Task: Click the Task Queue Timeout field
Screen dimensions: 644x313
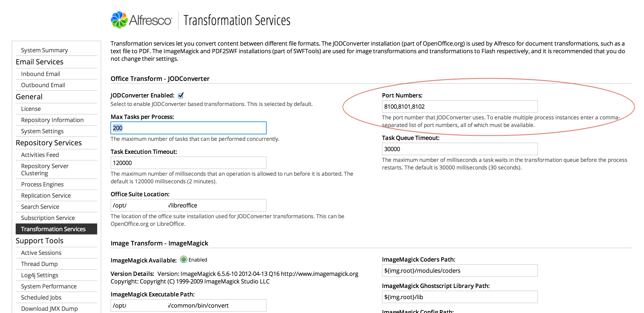Action: point(460,149)
